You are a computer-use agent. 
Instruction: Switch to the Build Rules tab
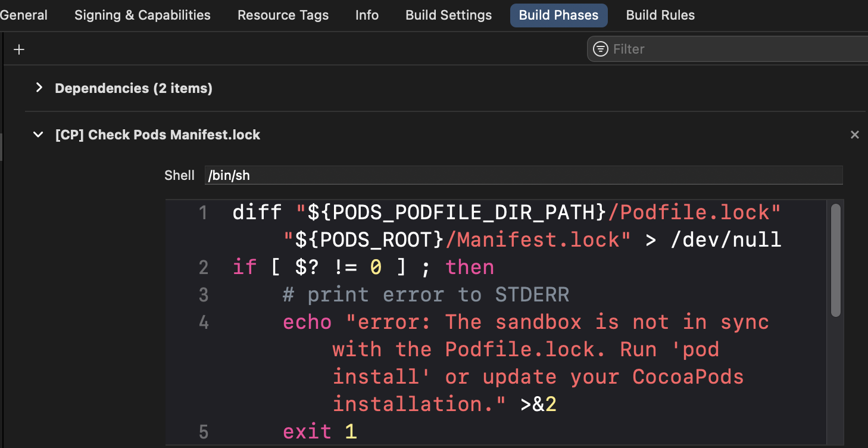click(x=660, y=15)
